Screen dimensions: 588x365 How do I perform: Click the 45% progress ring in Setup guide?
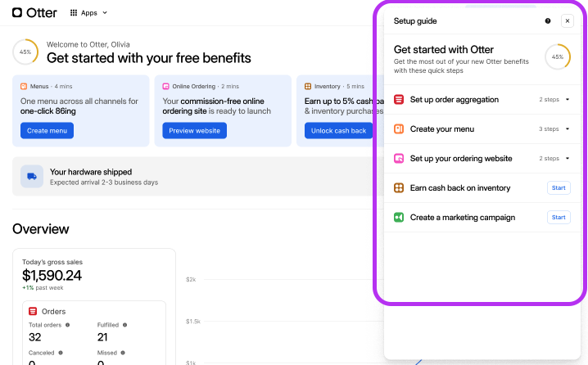pyautogui.click(x=558, y=57)
